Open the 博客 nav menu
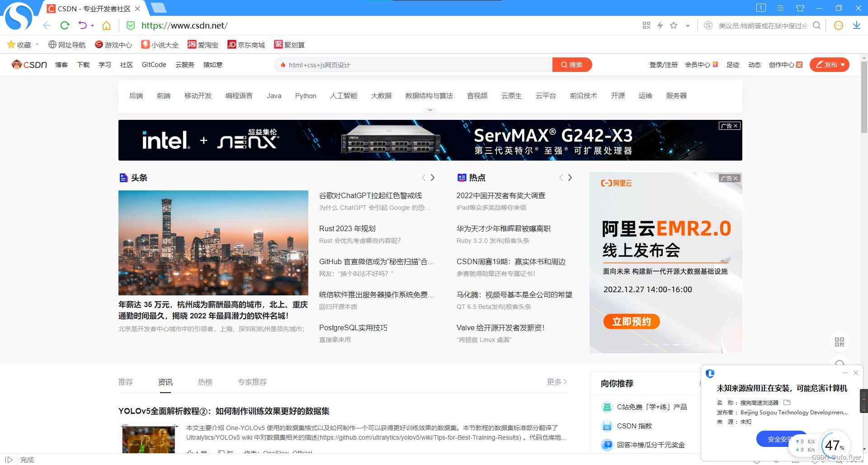Screen dimensions: 868x465 pyautogui.click(x=61, y=65)
